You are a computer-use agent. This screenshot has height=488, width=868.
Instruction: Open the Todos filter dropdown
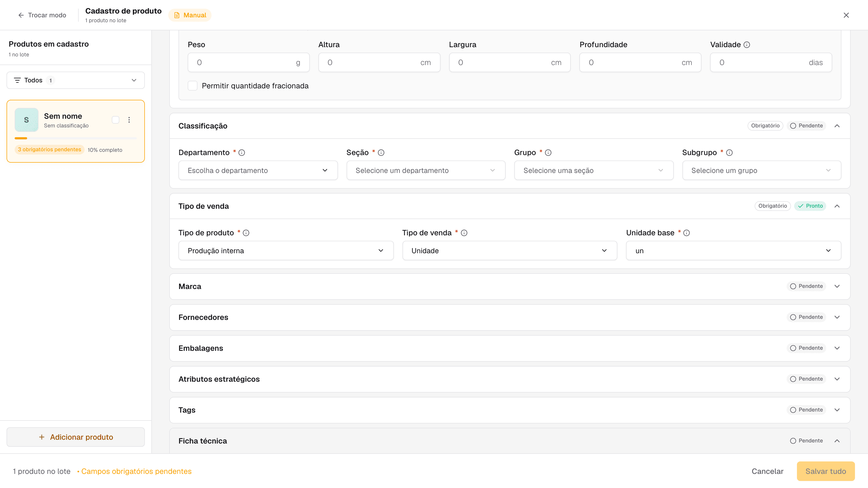pyautogui.click(x=75, y=80)
